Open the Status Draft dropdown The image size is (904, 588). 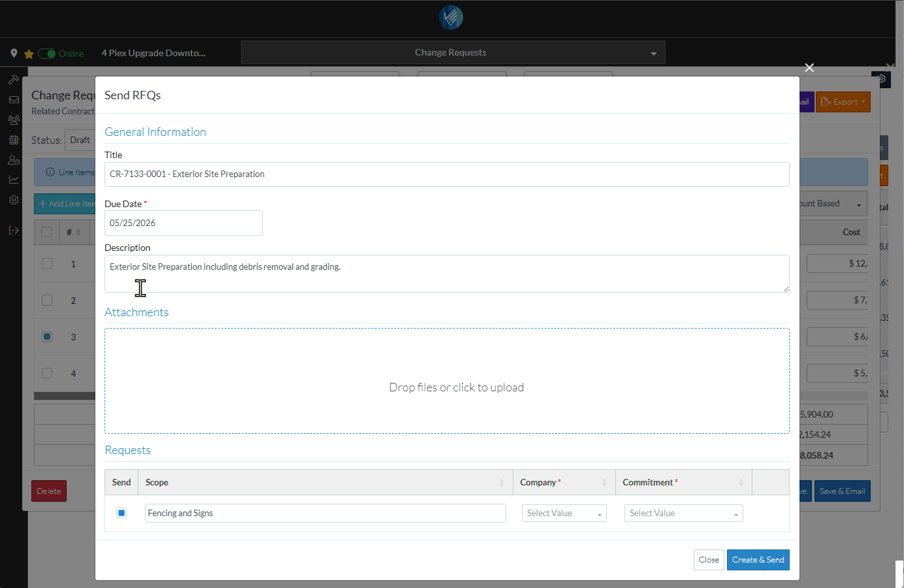(x=80, y=140)
